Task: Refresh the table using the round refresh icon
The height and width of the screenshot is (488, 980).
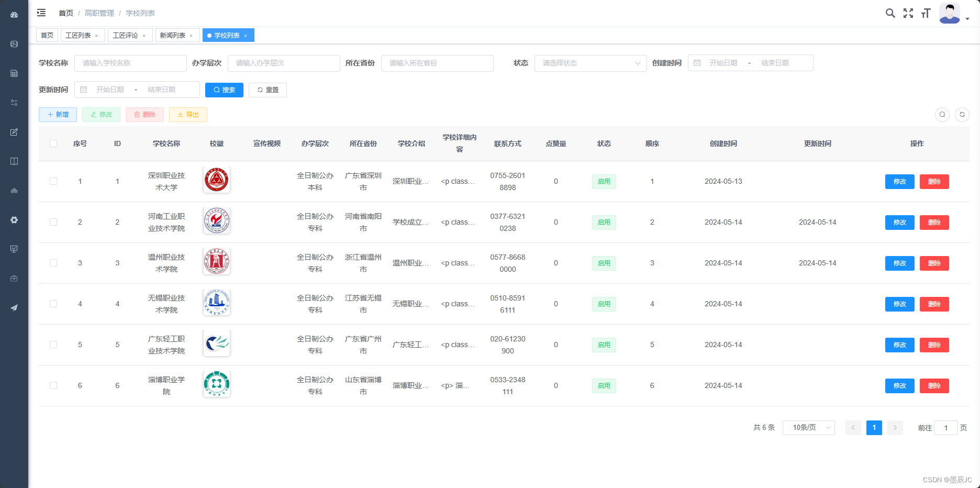Action: [x=962, y=114]
